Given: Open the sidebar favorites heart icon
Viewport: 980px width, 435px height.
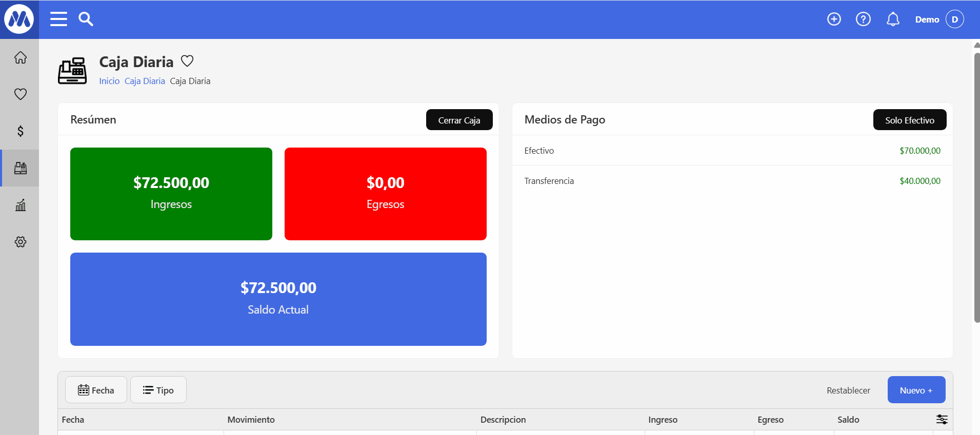Looking at the screenshot, I should tap(20, 94).
